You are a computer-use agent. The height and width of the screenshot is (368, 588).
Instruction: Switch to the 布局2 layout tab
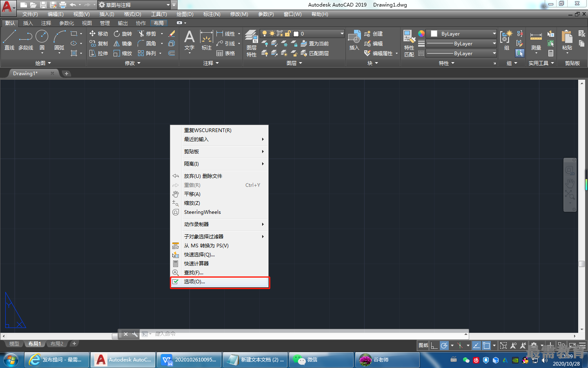(x=57, y=344)
